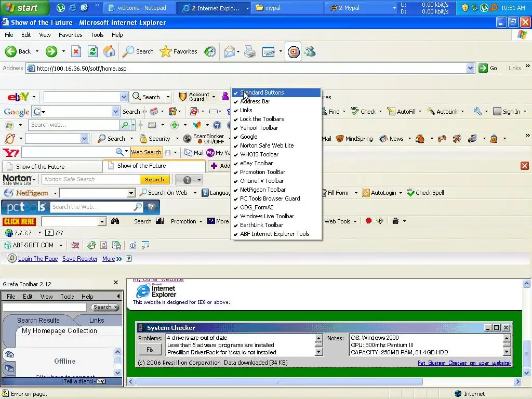Click the green Forward arrow button
This screenshot has height=399, width=532.
click(51, 51)
